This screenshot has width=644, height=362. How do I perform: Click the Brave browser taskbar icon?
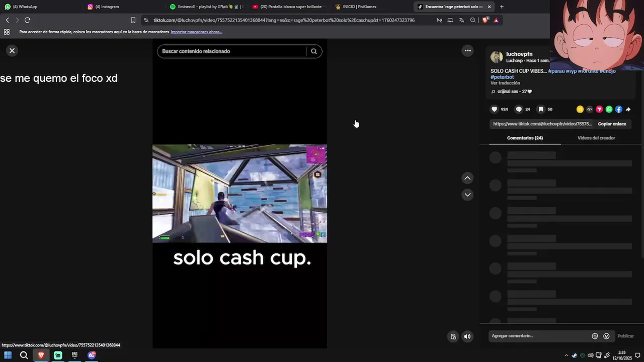pyautogui.click(x=41, y=355)
